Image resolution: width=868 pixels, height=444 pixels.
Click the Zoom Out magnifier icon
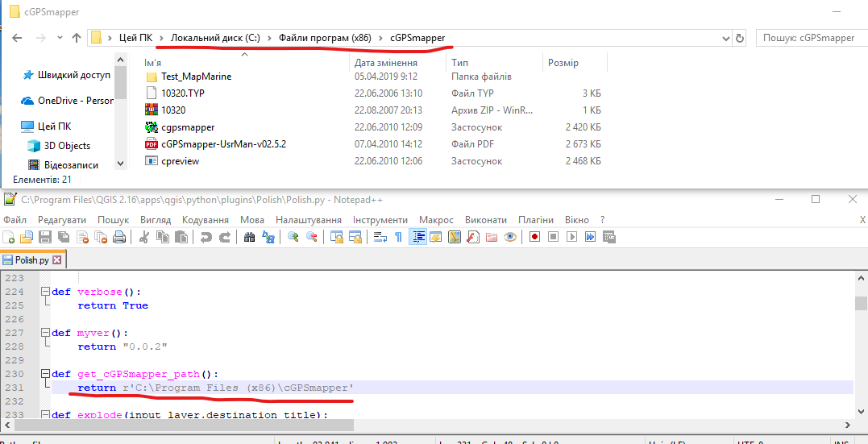311,237
